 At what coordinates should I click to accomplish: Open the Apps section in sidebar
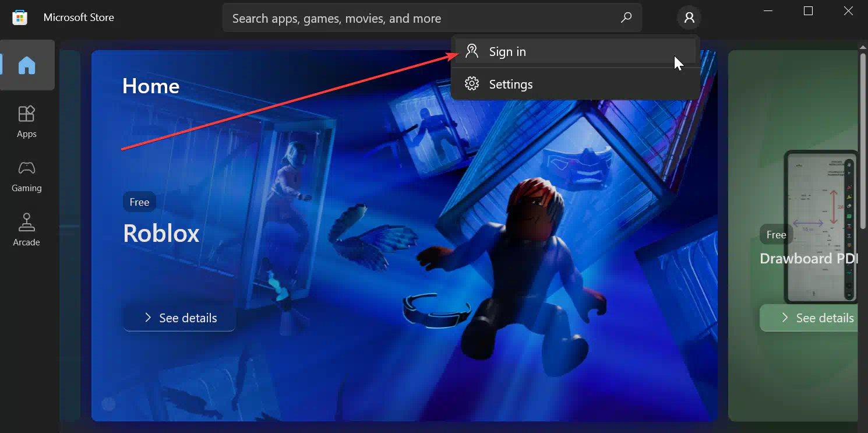[27, 121]
